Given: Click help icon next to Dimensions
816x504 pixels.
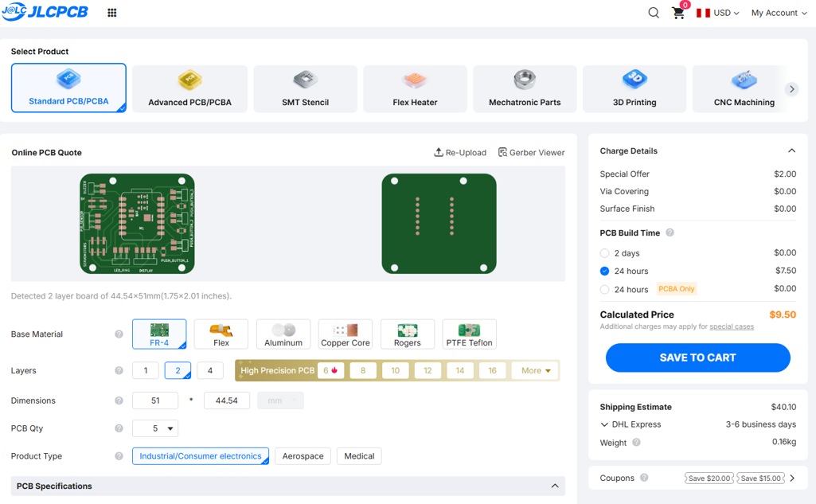Looking at the screenshot, I should point(119,400).
